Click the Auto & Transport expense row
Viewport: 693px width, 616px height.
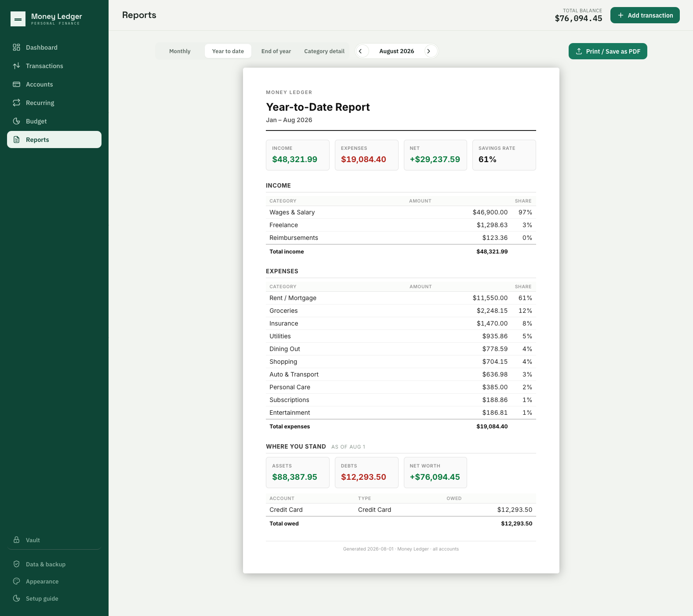tap(401, 374)
